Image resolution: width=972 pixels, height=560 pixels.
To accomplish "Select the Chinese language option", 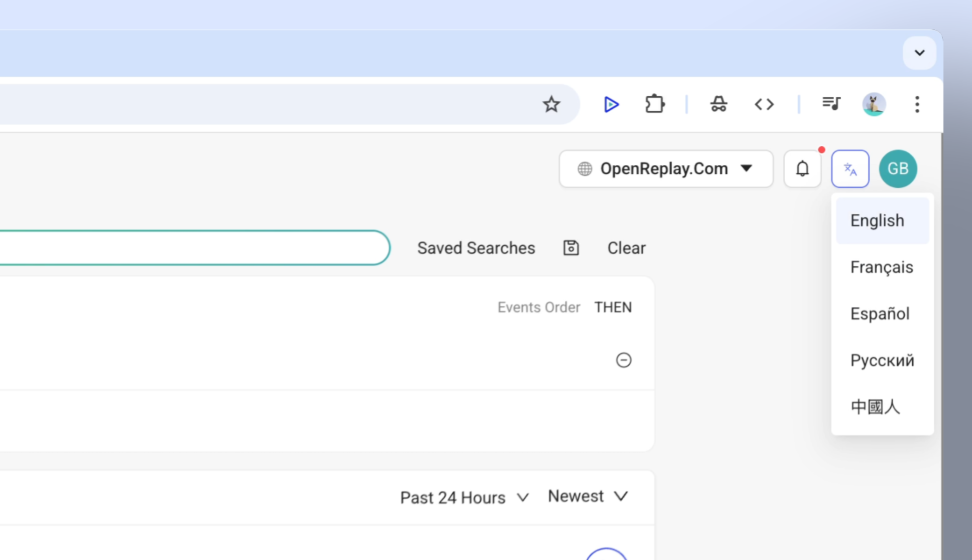I will point(882,407).
